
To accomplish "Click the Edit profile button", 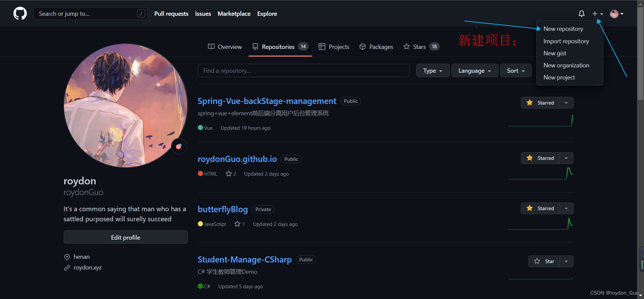I will click(125, 237).
